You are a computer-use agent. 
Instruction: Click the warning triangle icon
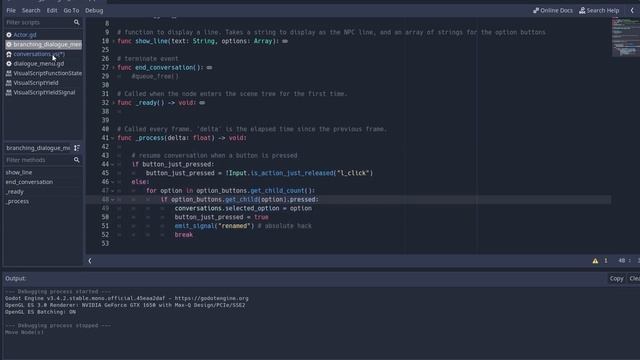(595, 261)
